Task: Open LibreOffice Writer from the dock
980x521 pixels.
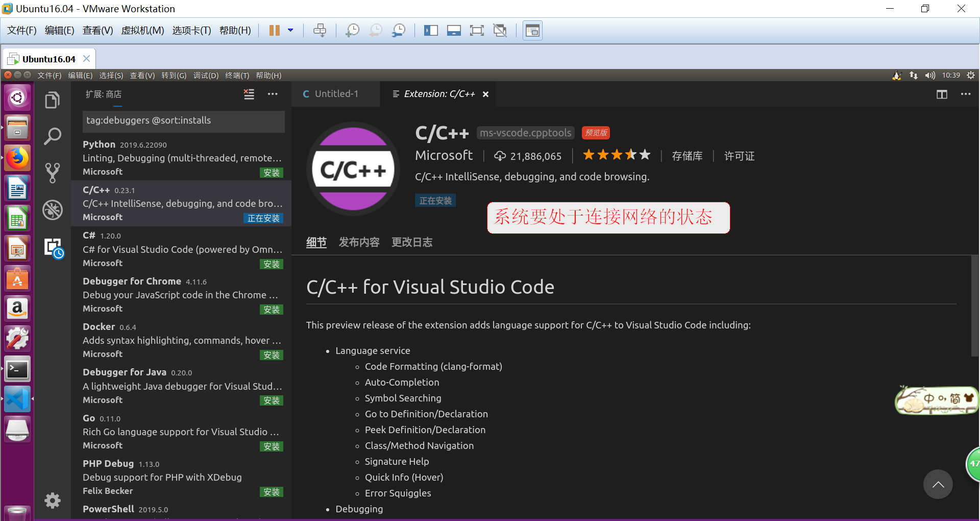Action: (17, 188)
